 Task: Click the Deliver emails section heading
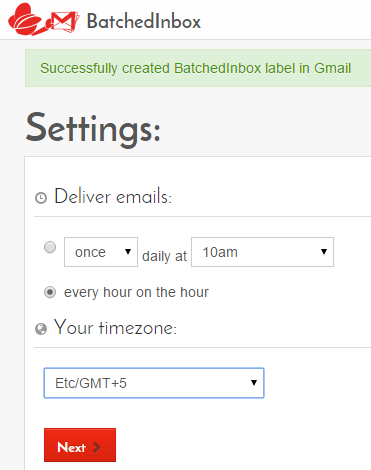pyautogui.click(x=113, y=196)
